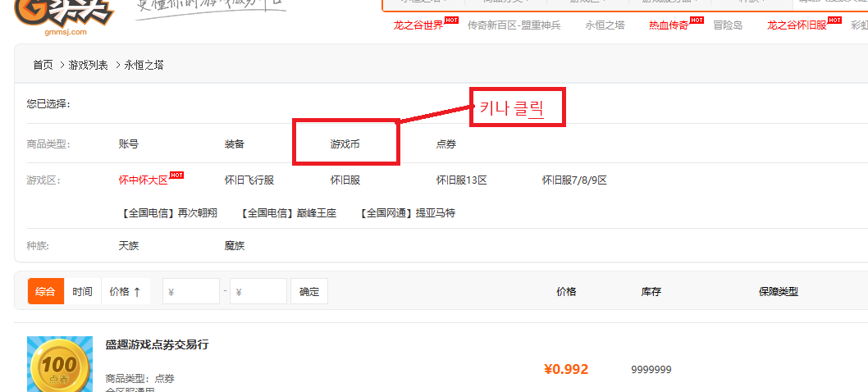The image size is (868, 392).
Task: Choose 怀旧飞行服 game zone
Action: click(x=249, y=180)
